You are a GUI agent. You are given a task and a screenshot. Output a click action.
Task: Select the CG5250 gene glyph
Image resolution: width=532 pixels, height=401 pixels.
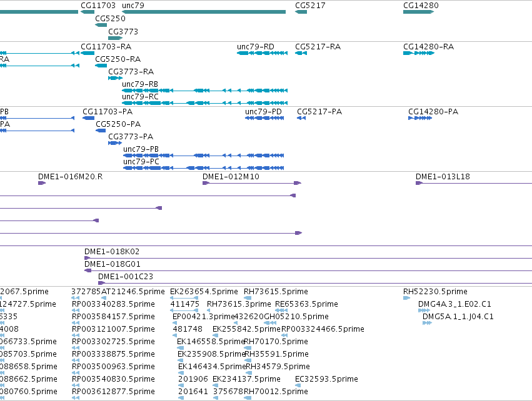click(101, 25)
